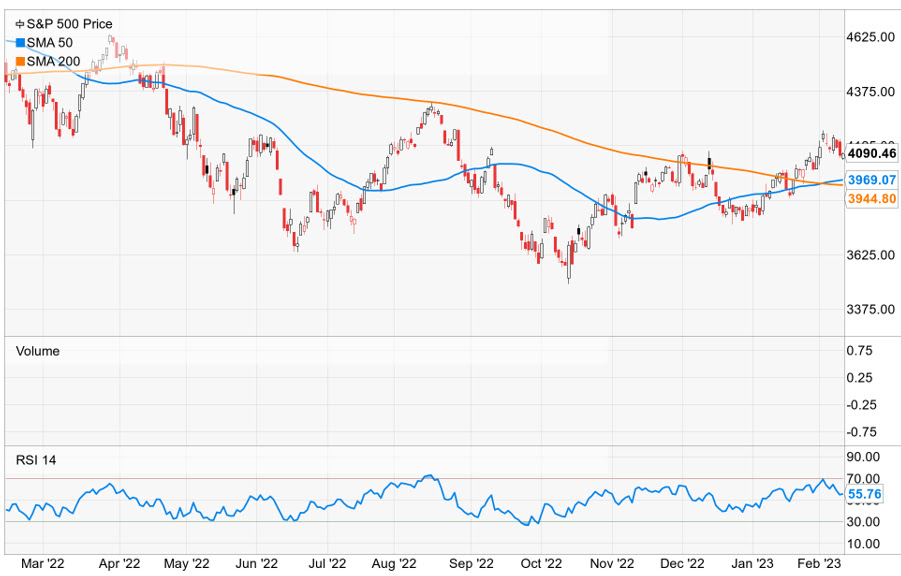Click the Apr '22 date label
Viewport: 901px width, 576px height.
coord(119,564)
